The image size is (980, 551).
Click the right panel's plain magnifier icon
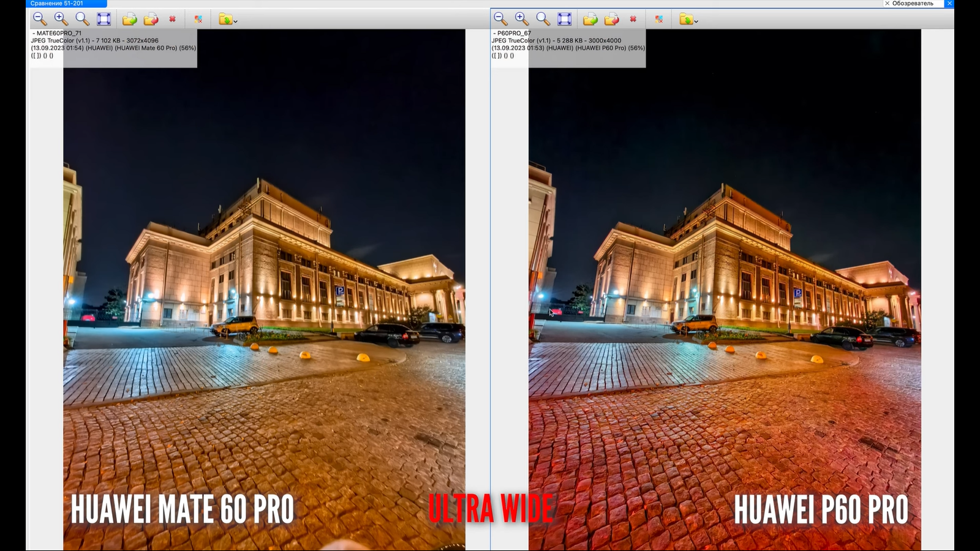pyautogui.click(x=543, y=19)
